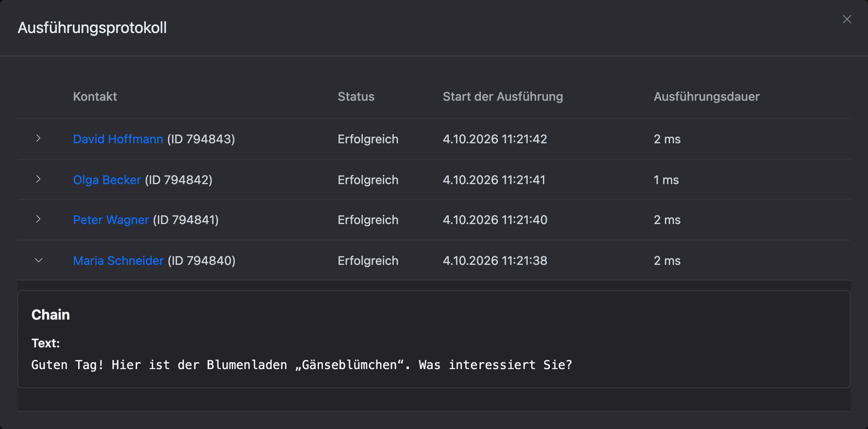Select ID 794841 text
This screenshot has height=429, width=868.
186,220
